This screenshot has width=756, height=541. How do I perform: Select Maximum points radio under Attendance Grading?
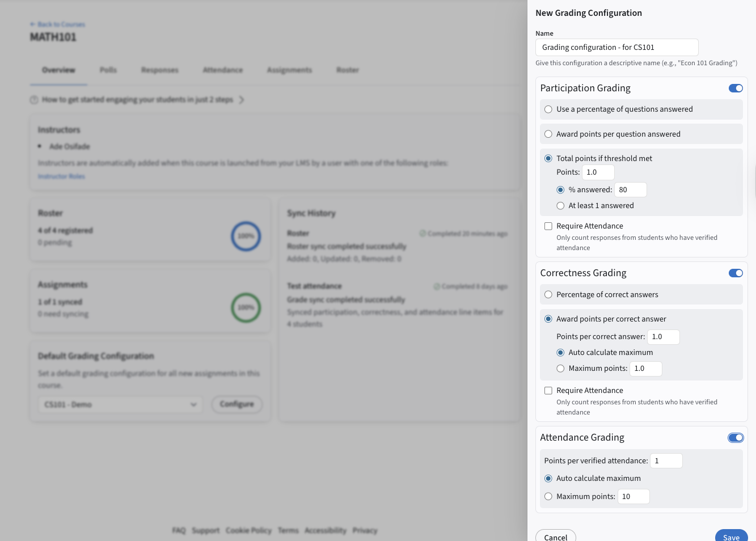click(548, 497)
